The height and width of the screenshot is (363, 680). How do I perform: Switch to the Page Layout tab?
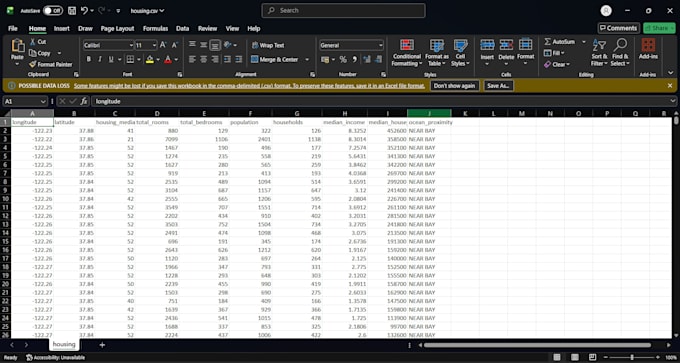[x=118, y=29]
